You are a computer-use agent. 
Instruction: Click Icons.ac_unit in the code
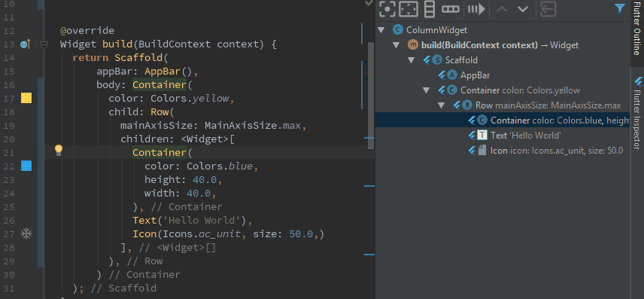tap(202, 234)
